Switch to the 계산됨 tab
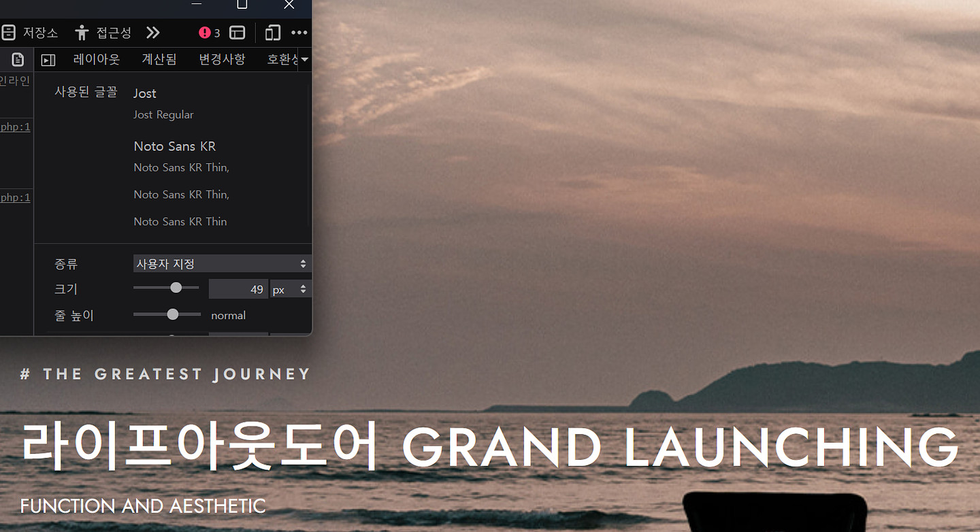The height and width of the screenshot is (532, 980). 159,60
